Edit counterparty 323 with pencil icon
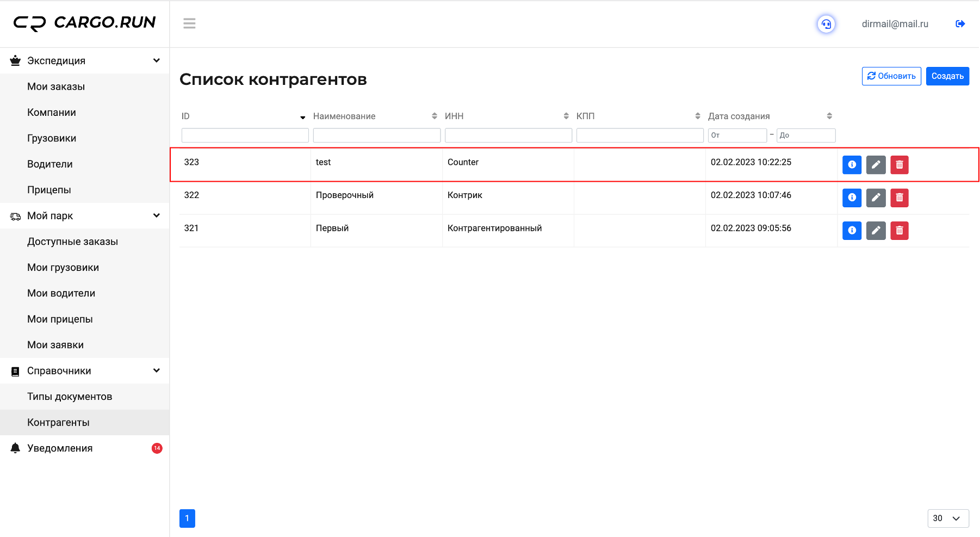The height and width of the screenshot is (537, 980). click(x=876, y=165)
